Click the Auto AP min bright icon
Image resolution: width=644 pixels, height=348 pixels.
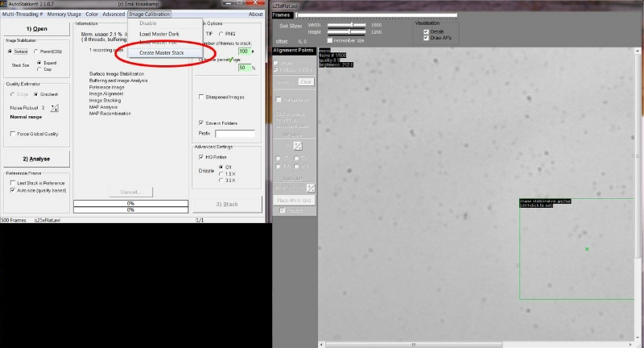pos(309,188)
